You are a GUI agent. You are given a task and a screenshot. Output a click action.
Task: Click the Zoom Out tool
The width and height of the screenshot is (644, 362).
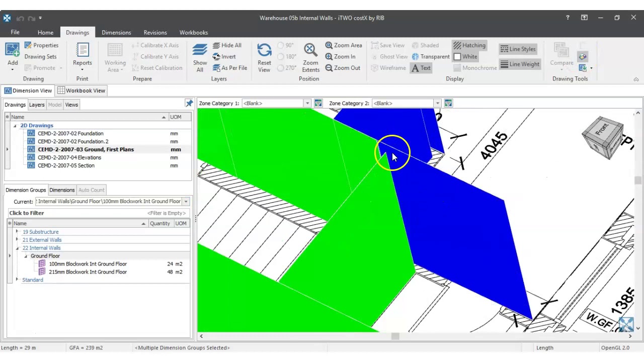click(x=343, y=68)
